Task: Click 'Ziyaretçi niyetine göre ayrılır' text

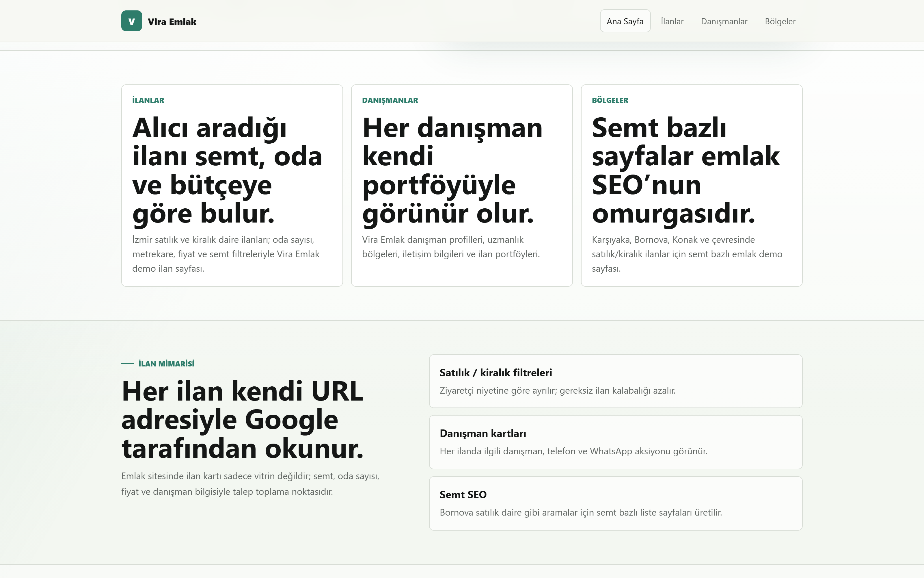Action: (558, 391)
